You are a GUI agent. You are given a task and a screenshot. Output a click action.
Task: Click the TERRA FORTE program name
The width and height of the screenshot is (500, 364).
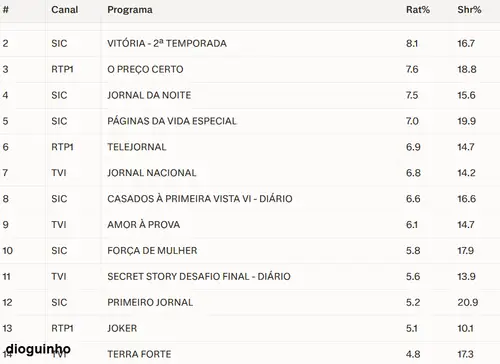click(x=139, y=354)
